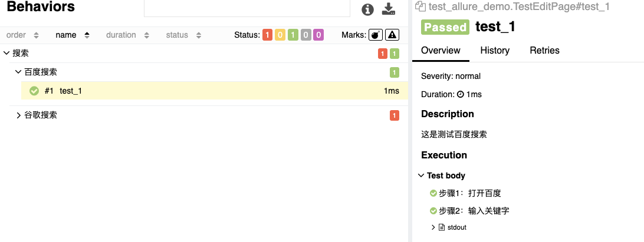
Task: Click the red count badge on 搜索 row
Action: tap(383, 54)
